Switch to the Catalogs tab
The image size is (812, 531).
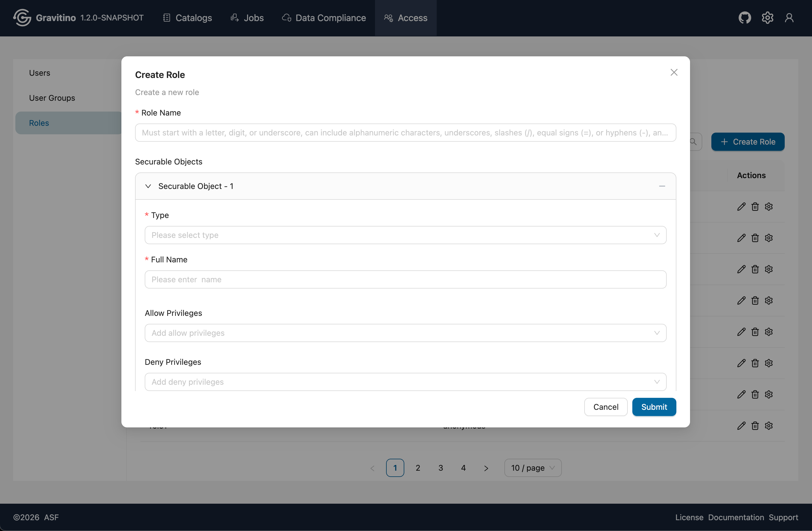(187, 18)
